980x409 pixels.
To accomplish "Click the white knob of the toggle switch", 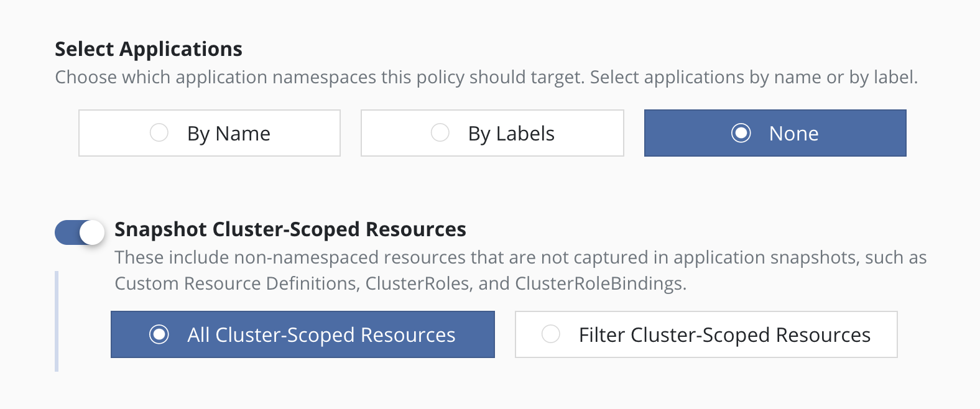I will [92, 230].
